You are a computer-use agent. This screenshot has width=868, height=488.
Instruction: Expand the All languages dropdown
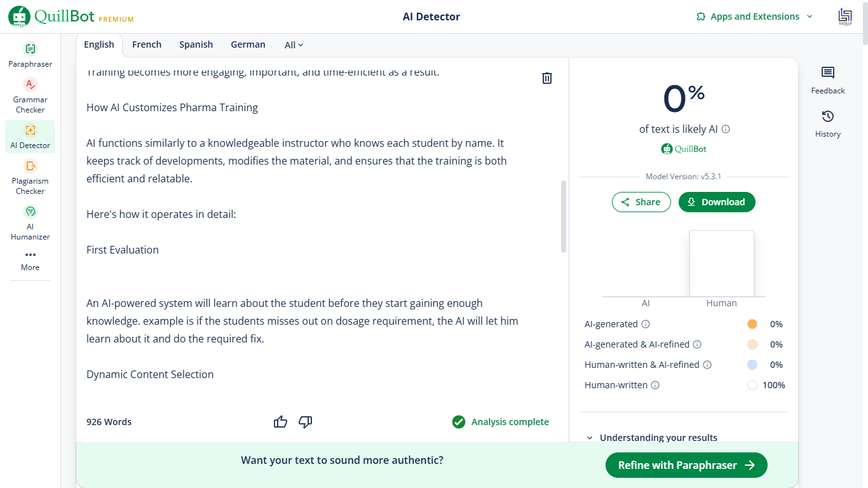pyautogui.click(x=294, y=45)
